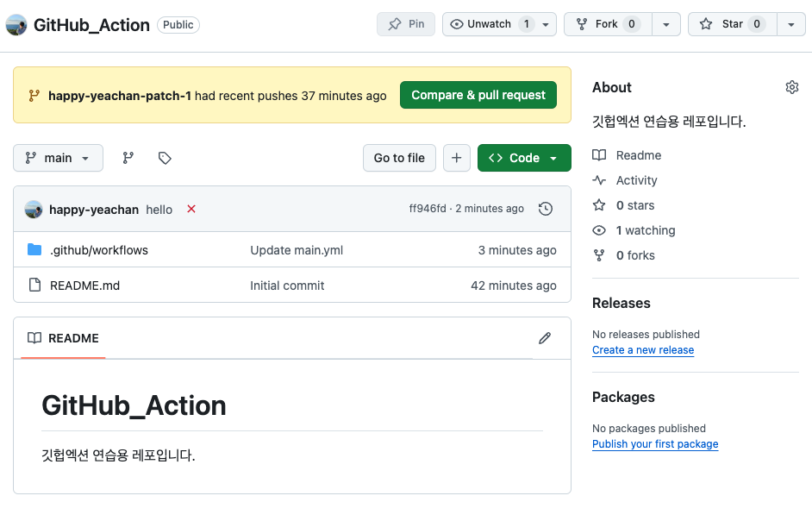
Task: Open the Initial commit message link
Action: 287,286
